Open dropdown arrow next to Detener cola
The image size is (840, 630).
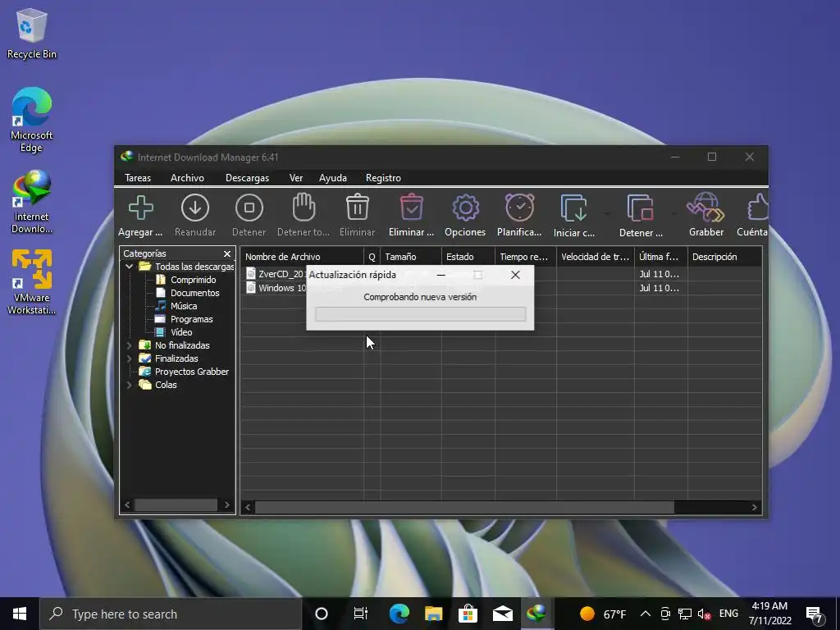click(x=674, y=214)
